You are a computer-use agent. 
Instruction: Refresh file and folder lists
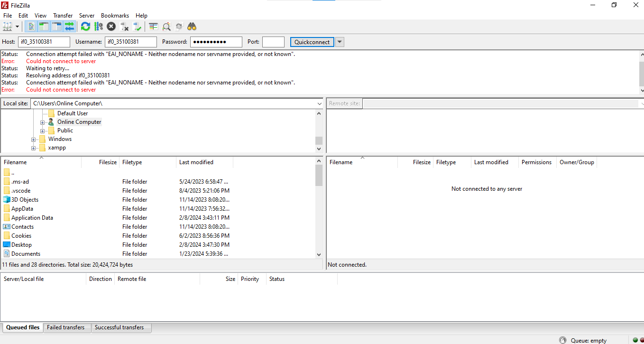85,27
